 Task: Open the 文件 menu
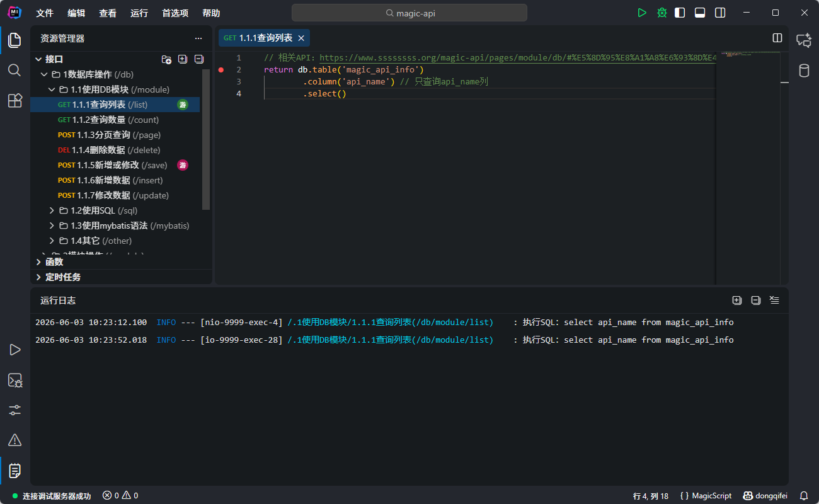(x=45, y=13)
